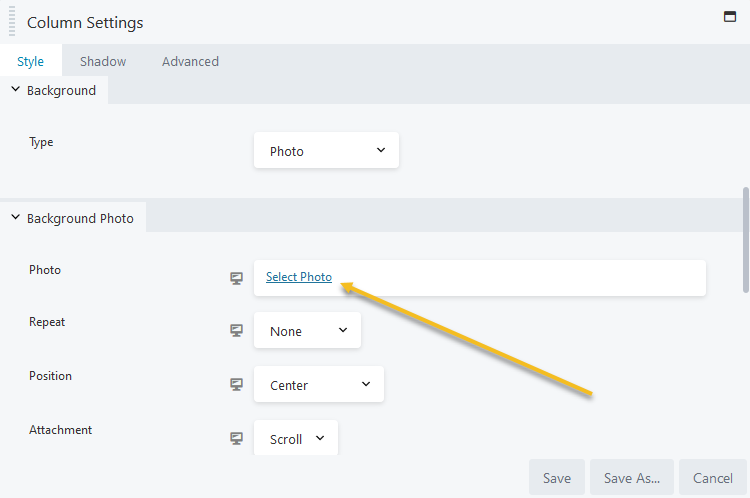750x498 pixels.
Task: Click the settings panel vertical scrollbar
Action: [x=746, y=240]
